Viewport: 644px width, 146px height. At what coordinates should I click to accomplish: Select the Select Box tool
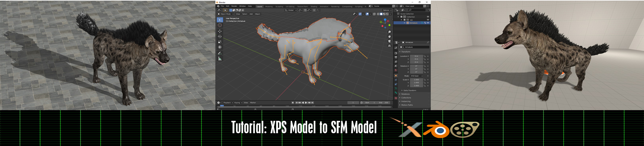tap(220, 20)
